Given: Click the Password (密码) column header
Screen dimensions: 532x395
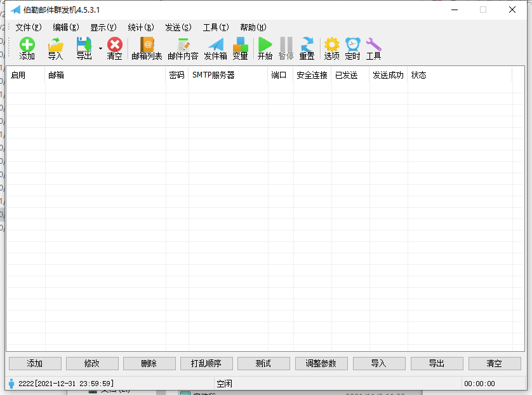Looking at the screenshot, I should (177, 75).
